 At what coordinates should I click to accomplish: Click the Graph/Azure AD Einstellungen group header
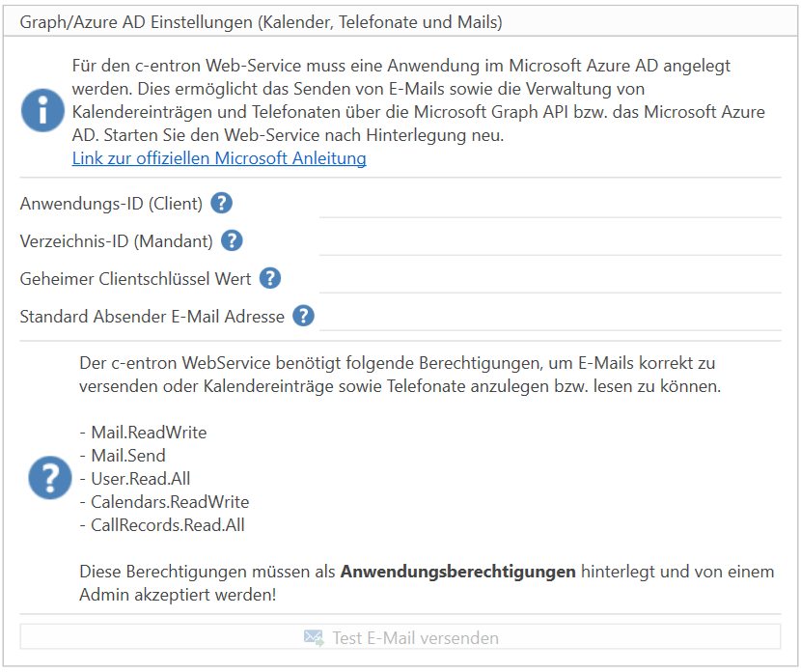262,21
